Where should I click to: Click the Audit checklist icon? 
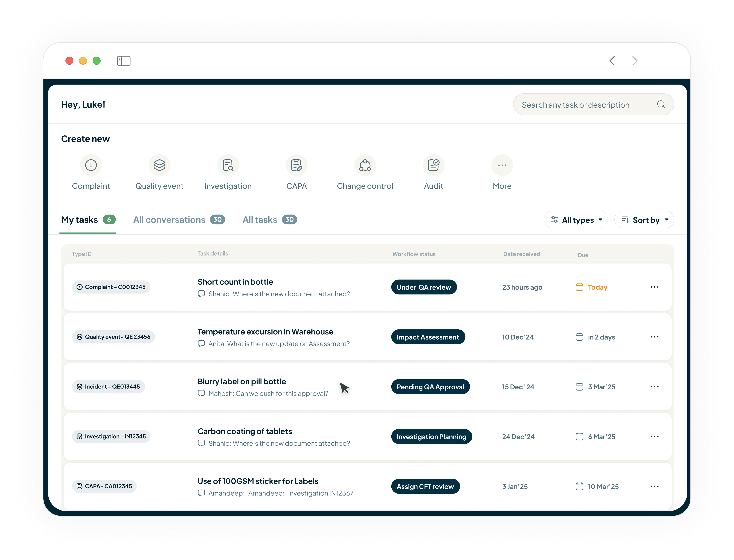tap(433, 165)
